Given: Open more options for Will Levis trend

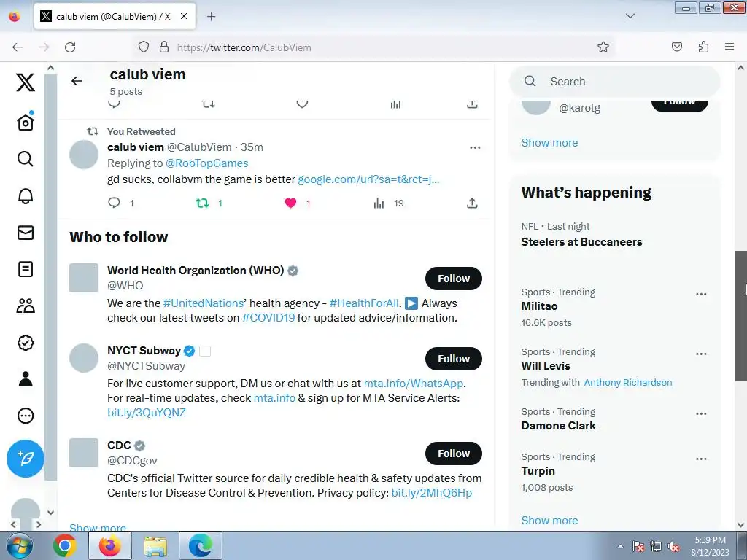Looking at the screenshot, I should pos(701,354).
